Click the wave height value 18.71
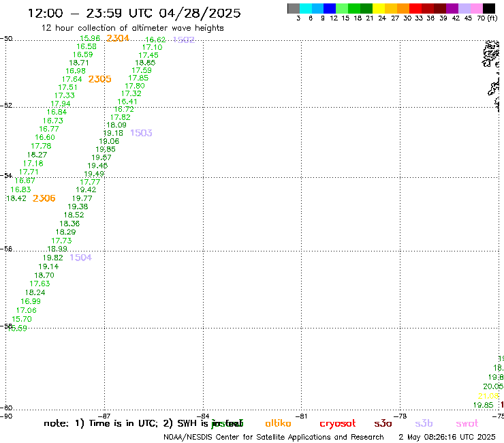 79,63
